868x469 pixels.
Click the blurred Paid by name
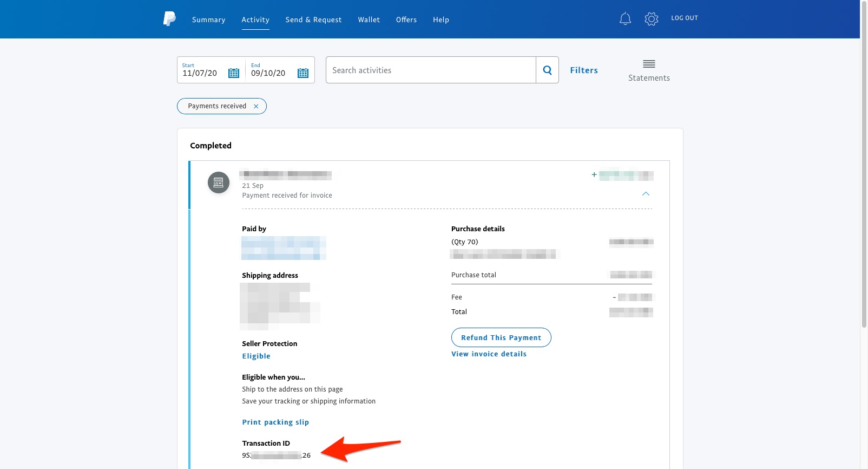[x=284, y=248]
